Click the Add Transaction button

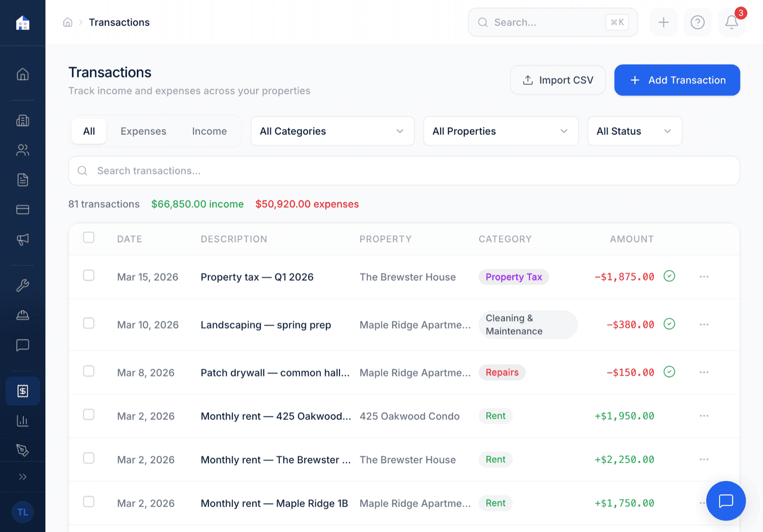click(x=677, y=80)
